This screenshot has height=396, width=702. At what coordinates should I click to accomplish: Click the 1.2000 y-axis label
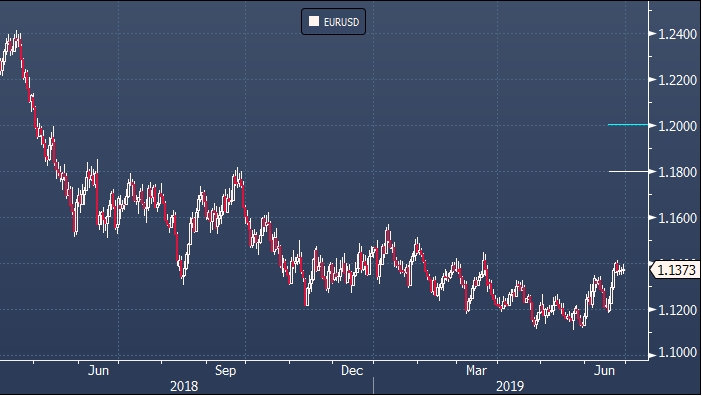click(x=677, y=126)
